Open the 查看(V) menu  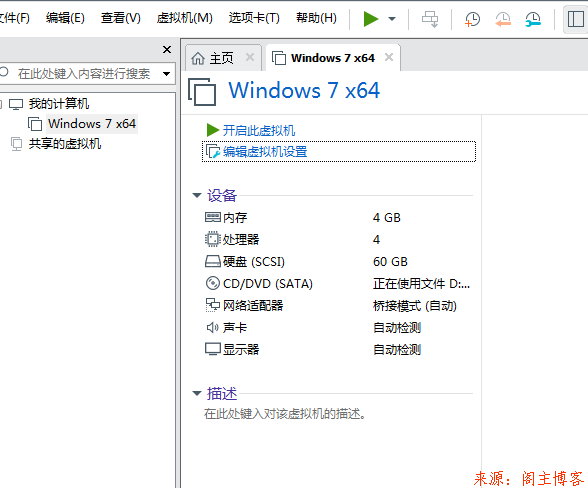coord(121,18)
